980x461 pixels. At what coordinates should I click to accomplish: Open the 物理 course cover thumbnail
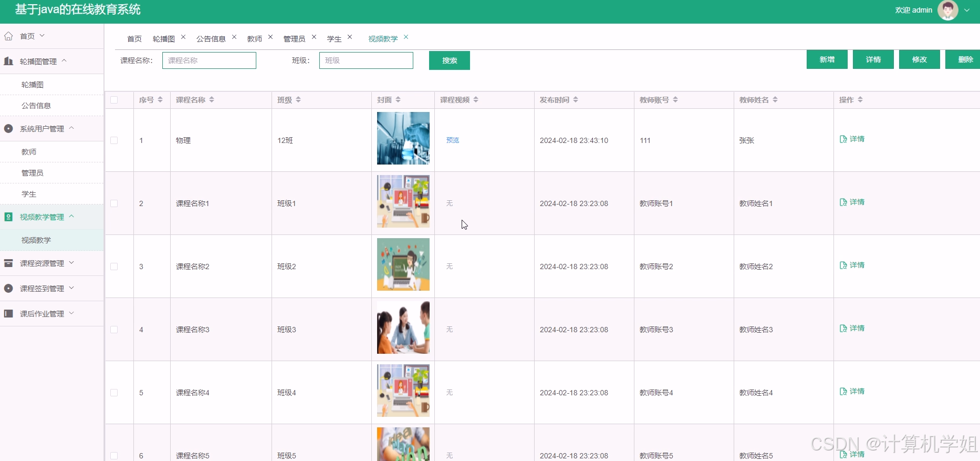click(x=403, y=138)
